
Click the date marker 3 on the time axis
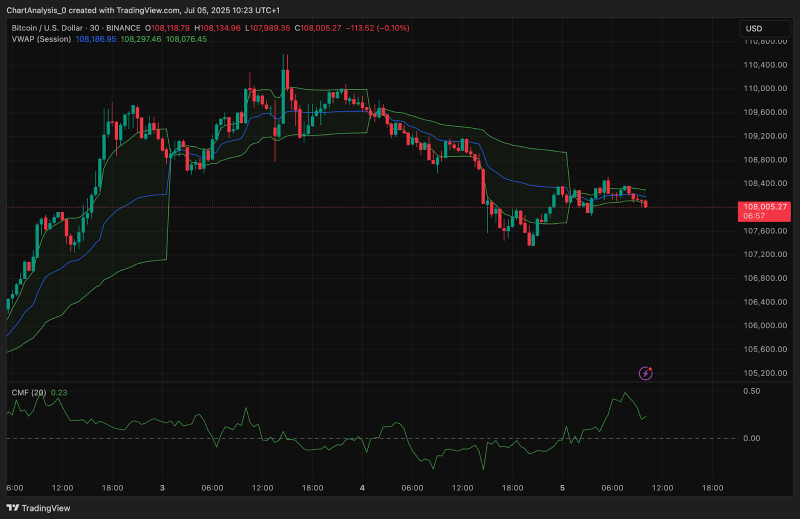coord(162,488)
